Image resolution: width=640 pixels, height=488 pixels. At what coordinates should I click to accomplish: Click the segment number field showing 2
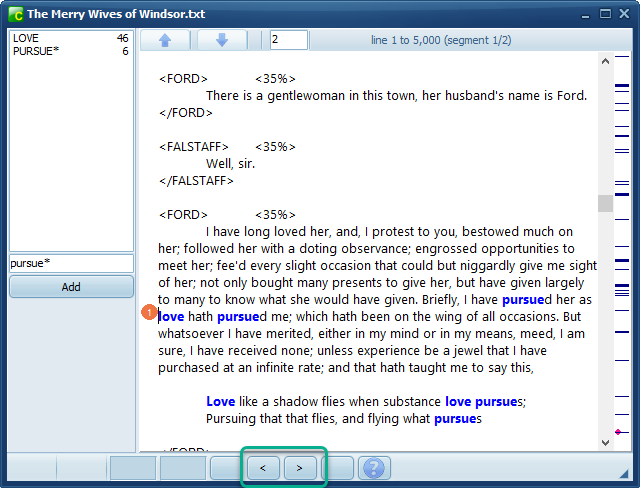point(289,40)
